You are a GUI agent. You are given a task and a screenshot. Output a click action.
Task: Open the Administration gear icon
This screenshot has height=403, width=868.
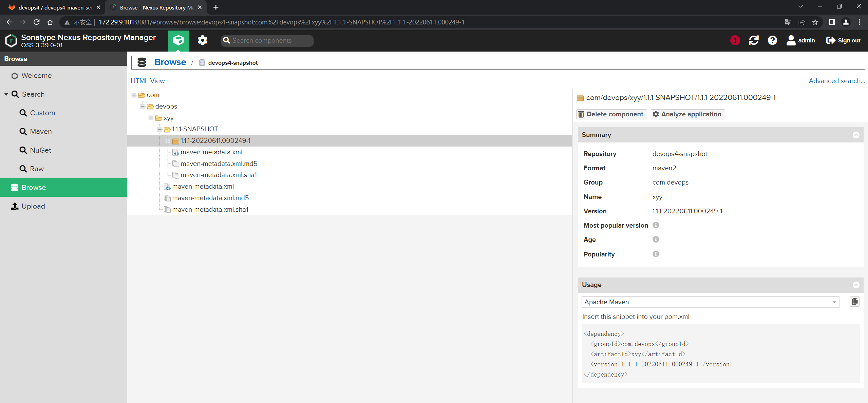click(203, 41)
